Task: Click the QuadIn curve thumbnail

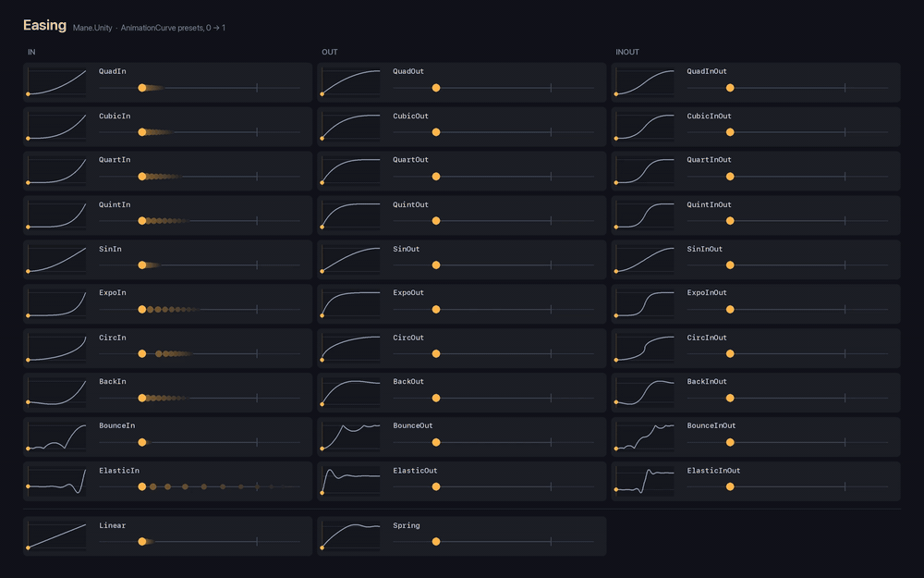Action: pyautogui.click(x=56, y=82)
